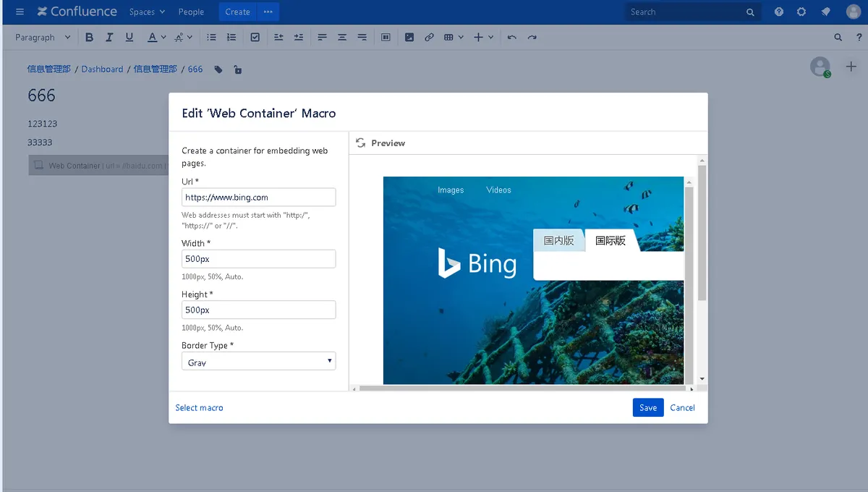Viewport: 868px width, 492px height.
Task: Switch to the 国际版 tab in preview
Action: pos(610,240)
